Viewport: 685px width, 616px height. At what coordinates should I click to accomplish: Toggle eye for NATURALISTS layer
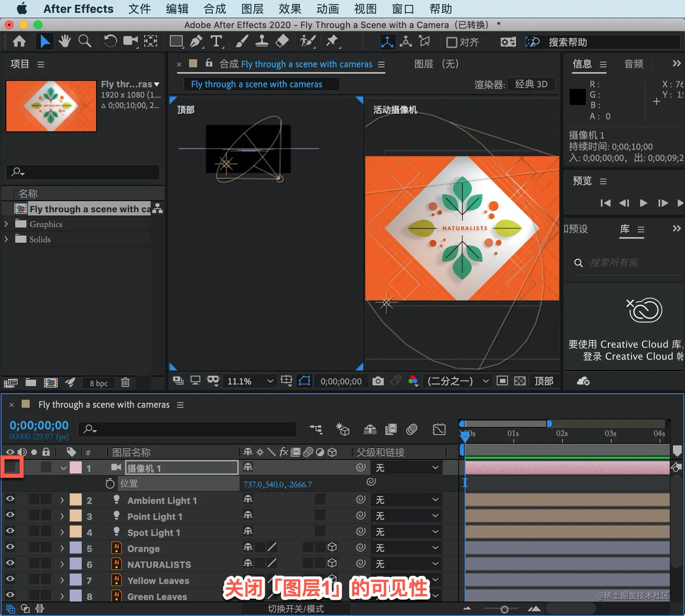tap(10, 563)
